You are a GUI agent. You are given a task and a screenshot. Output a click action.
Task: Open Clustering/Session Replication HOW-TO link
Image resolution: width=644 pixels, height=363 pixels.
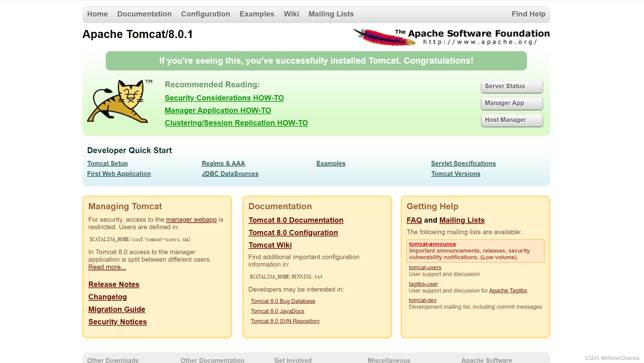pyautogui.click(x=236, y=123)
